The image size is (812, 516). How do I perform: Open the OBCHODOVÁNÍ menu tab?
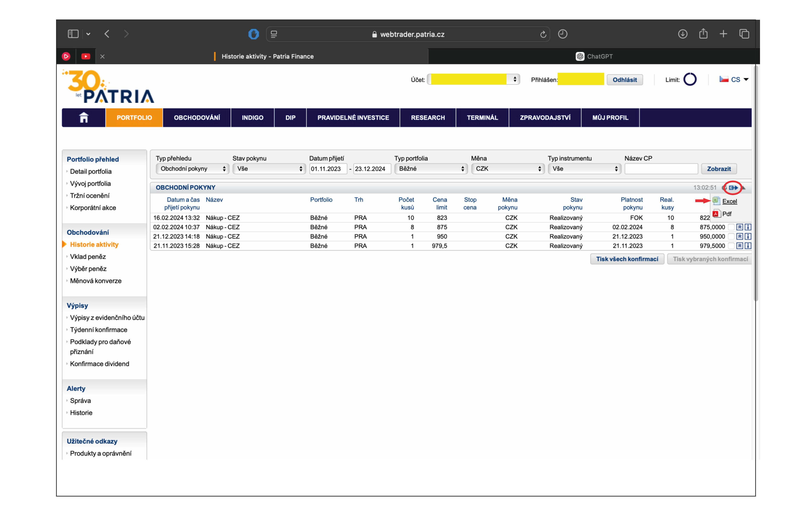[x=197, y=117]
